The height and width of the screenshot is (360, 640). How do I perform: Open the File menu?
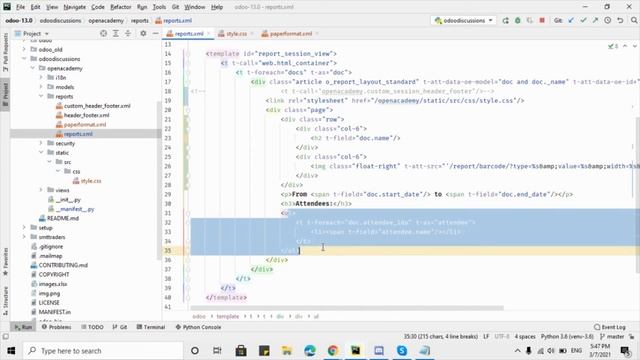point(20,7)
